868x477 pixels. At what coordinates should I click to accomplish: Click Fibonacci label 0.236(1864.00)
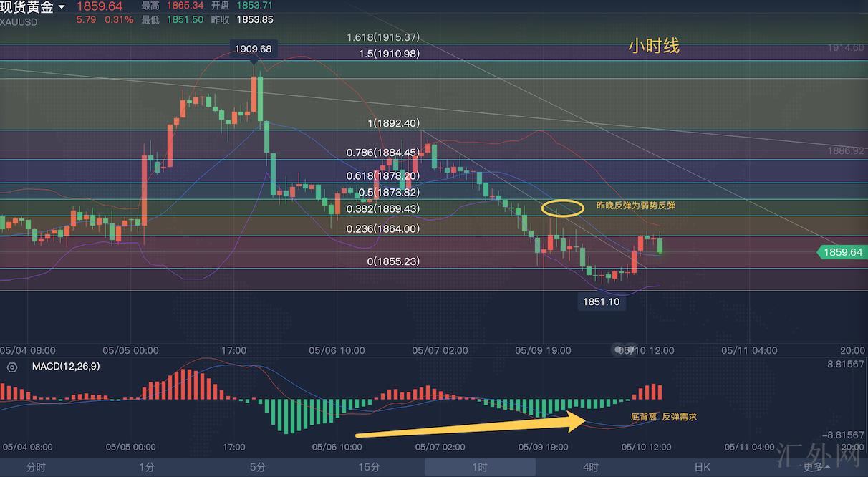pos(383,229)
